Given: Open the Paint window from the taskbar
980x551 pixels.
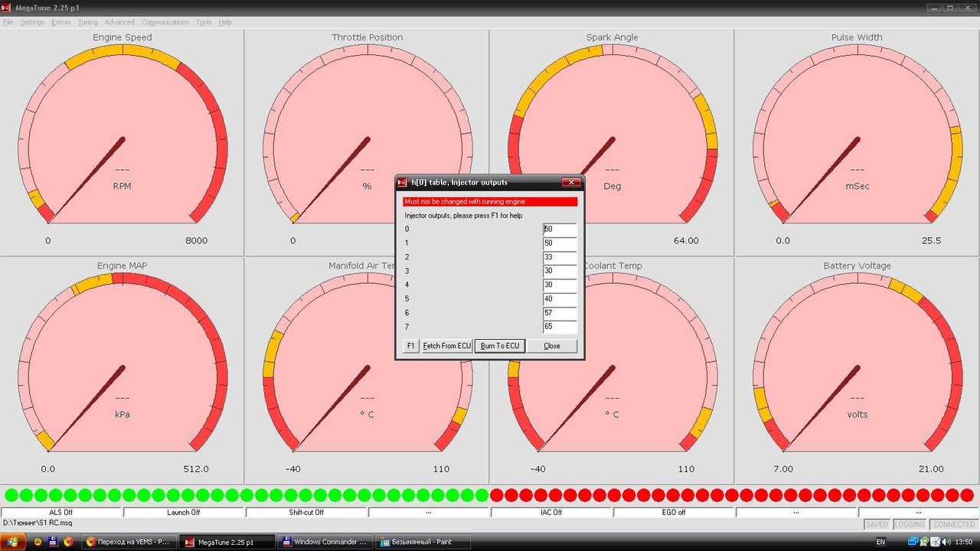Looking at the screenshot, I should [x=420, y=542].
